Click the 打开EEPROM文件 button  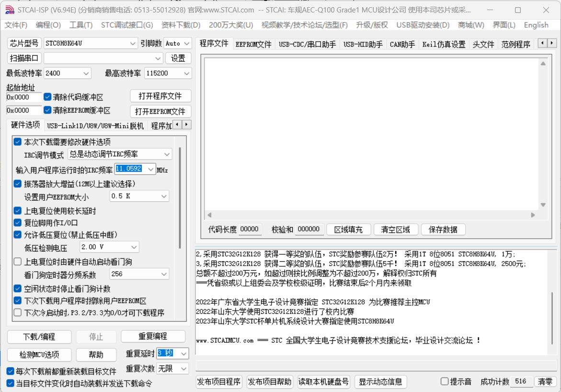[160, 111]
